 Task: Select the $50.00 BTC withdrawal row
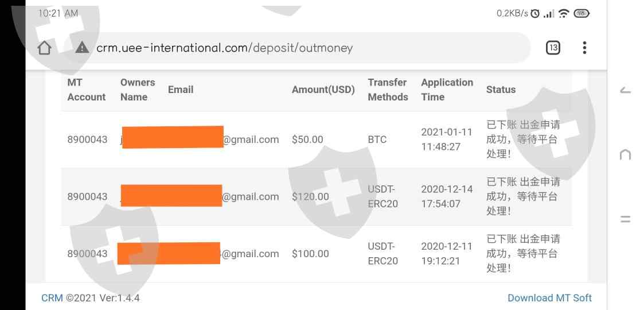click(315, 139)
